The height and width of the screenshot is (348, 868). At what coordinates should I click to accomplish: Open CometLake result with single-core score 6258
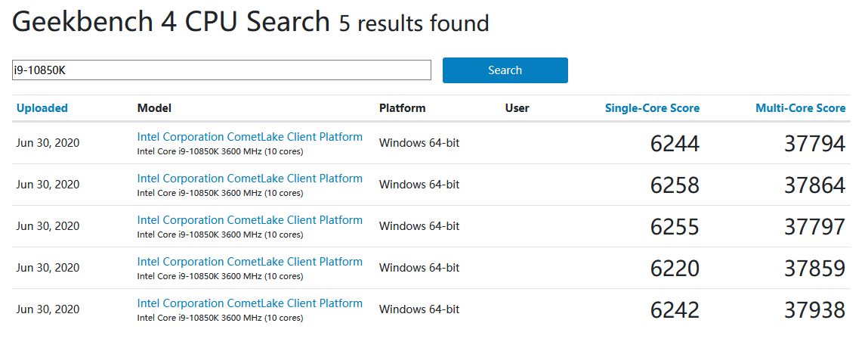coord(249,179)
